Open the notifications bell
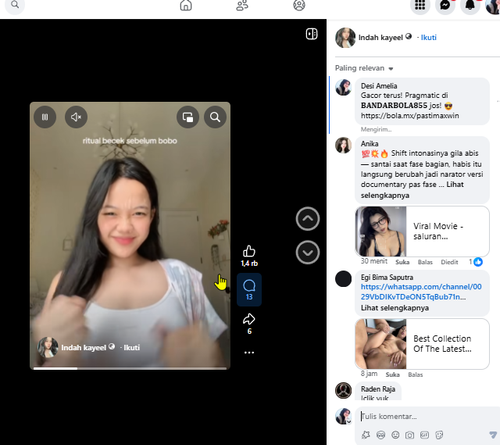 coord(470,5)
